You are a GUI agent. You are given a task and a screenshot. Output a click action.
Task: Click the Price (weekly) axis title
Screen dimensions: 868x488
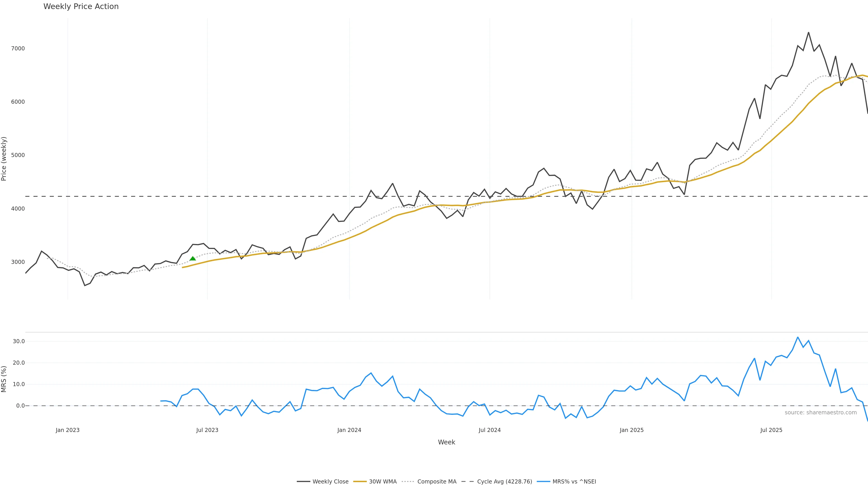point(4,159)
